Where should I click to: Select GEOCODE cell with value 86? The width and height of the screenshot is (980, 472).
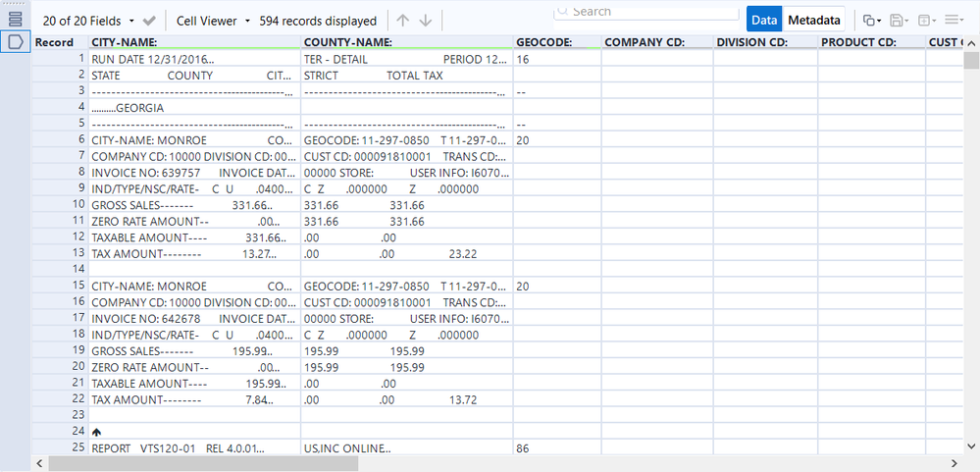[557, 448]
